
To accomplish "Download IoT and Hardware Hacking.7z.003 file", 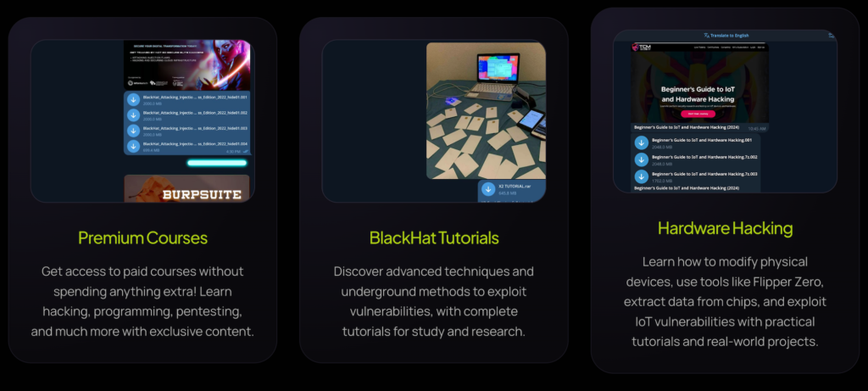I will (x=641, y=176).
